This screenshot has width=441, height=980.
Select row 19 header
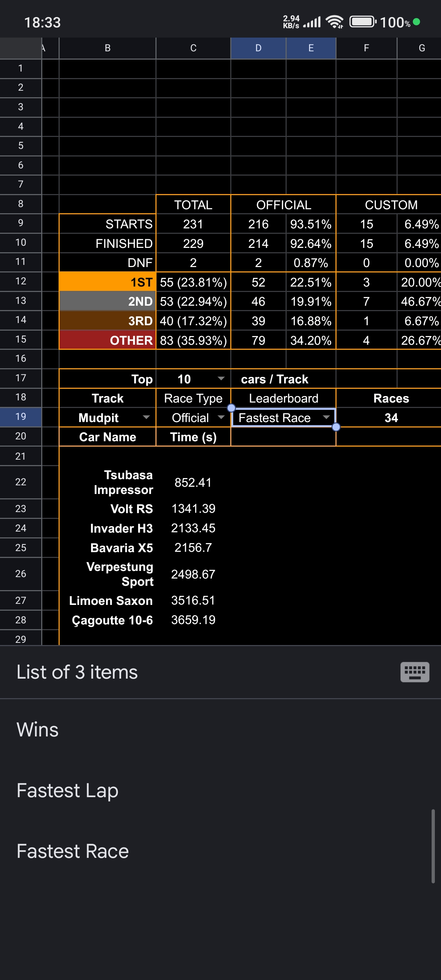[x=21, y=417]
